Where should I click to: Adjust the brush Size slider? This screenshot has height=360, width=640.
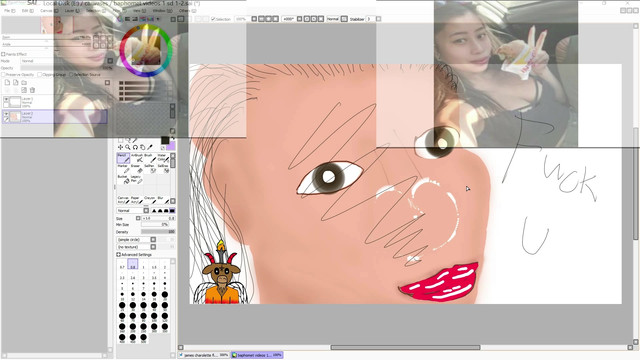(158, 218)
